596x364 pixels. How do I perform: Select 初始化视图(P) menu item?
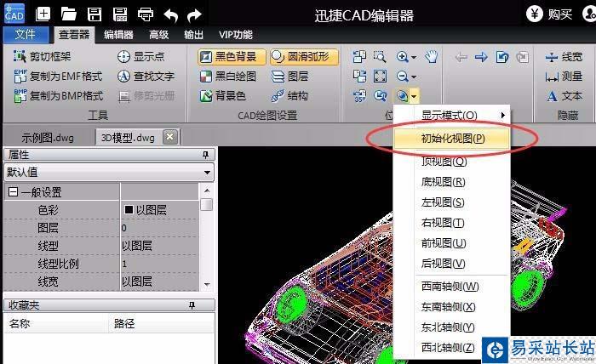click(452, 138)
